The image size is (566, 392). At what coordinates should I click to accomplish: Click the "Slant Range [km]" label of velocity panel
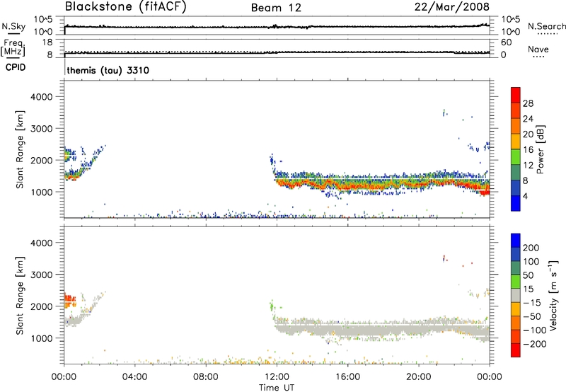tap(20, 296)
